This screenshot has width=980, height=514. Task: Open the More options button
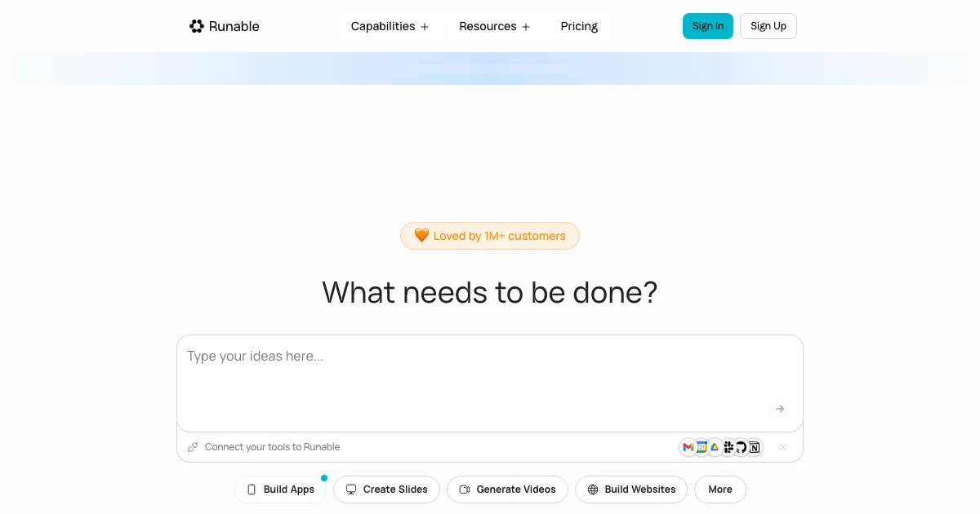(720, 490)
